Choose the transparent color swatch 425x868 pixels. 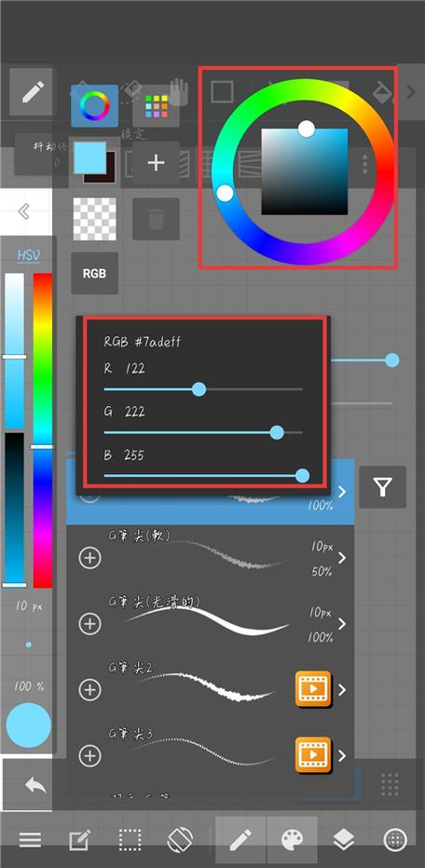pyautogui.click(x=95, y=219)
